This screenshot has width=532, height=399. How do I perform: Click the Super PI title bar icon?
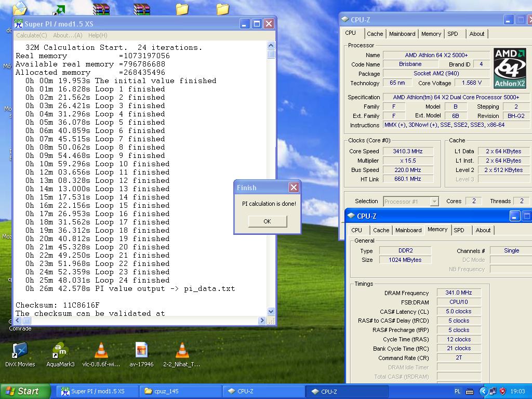[x=19, y=23]
